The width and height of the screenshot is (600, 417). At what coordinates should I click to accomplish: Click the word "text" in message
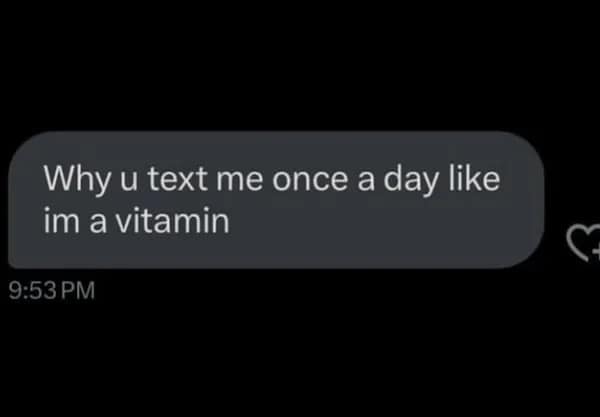(x=178, y=179)
